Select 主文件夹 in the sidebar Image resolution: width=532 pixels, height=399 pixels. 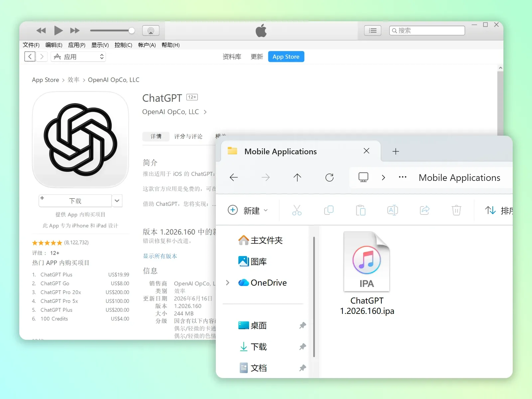point(260,240)
